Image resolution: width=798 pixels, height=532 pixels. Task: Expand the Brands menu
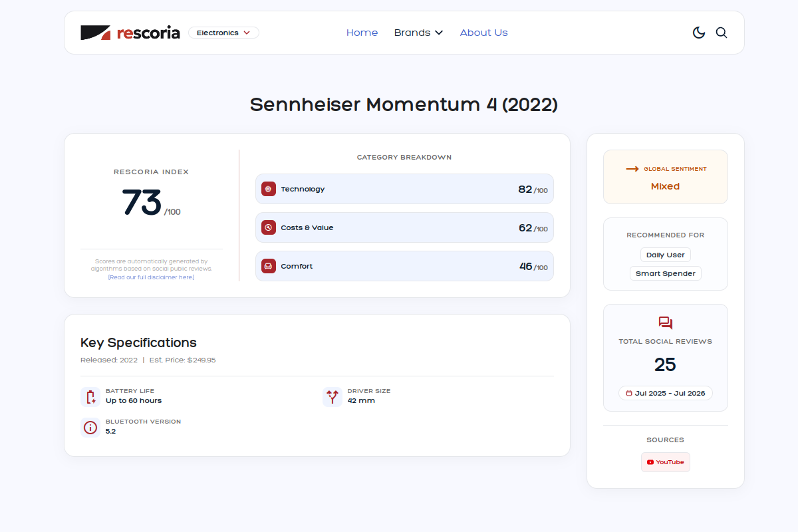tap(418, 33)
